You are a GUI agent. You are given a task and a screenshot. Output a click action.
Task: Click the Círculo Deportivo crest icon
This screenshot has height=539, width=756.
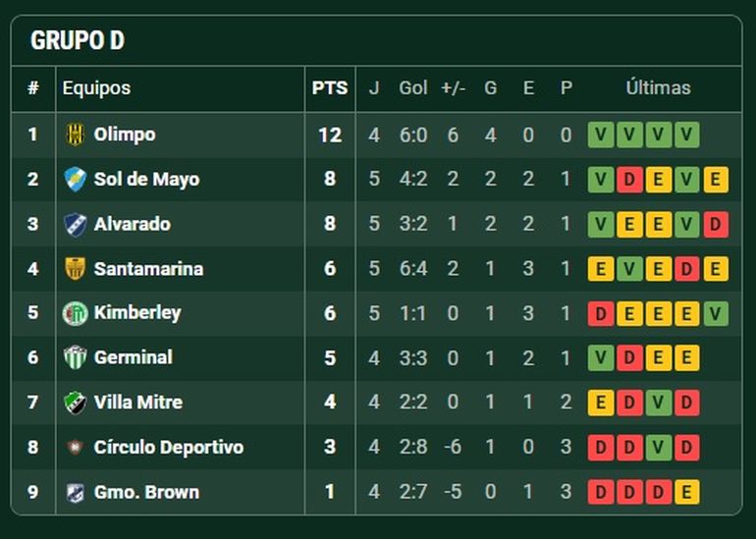76,448
